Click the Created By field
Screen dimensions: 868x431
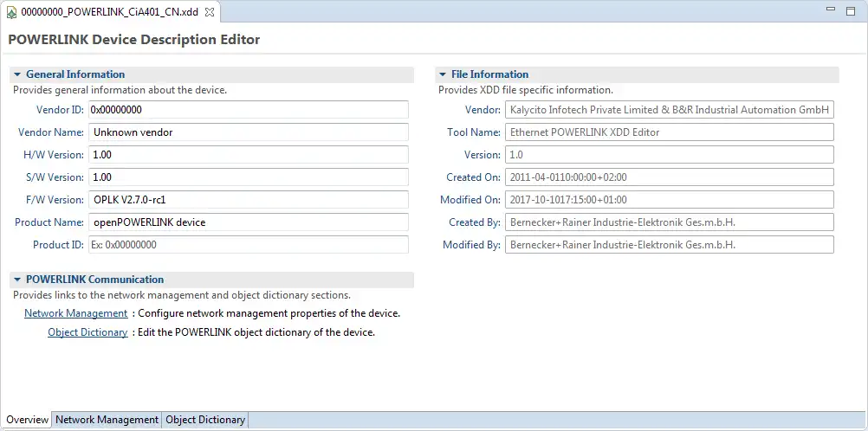click(670, 222)
